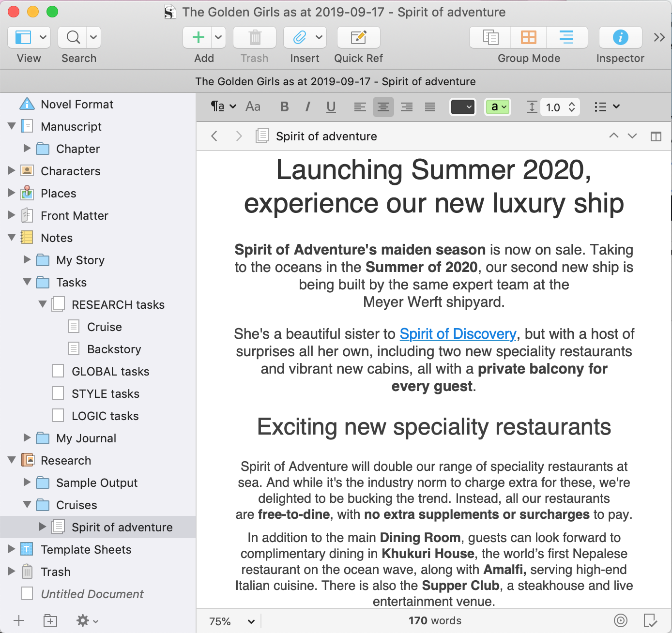Switch to Scrivenings group mode
This screenshot has height=633, width=672.
tap(490, 37)
